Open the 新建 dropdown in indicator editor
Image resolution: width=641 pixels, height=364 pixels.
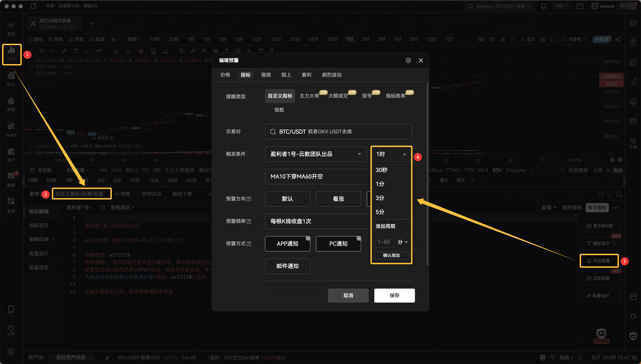pos(549,208)
